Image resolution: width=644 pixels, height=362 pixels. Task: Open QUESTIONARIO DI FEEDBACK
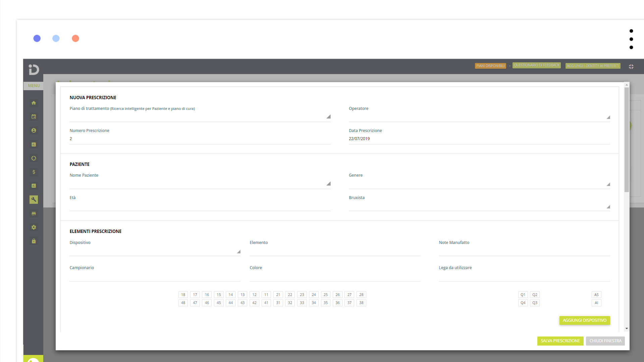click(536, 65)
